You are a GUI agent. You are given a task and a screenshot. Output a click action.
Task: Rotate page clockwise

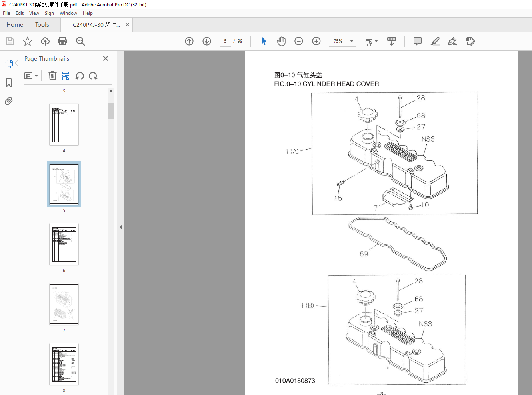[x=93, y=76]
